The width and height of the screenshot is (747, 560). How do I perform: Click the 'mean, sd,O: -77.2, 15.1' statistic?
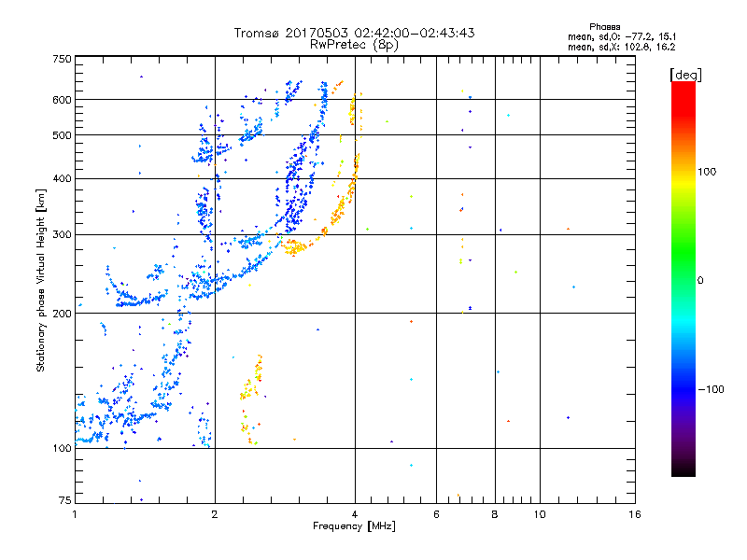[x=622, y=36]
